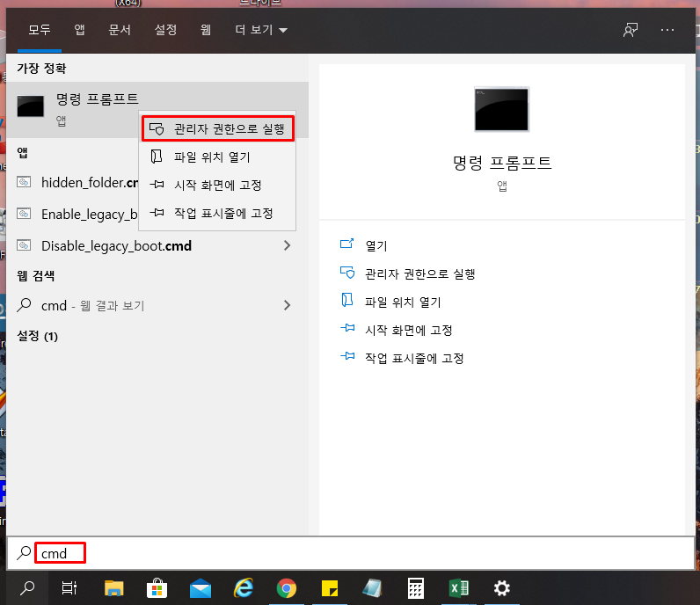Switch to the 문서 search tab
This screenshot has width=700, height=605.
(x=120, y=30)
